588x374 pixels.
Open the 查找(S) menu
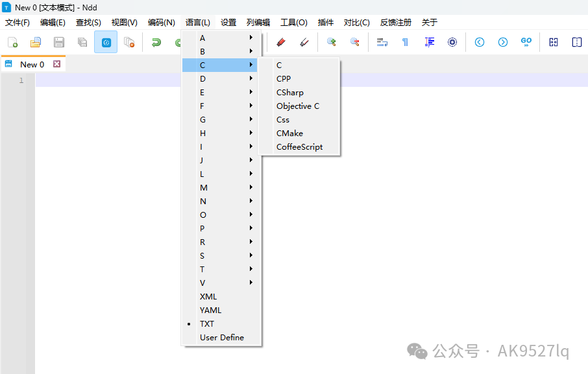tap(88, 23)
